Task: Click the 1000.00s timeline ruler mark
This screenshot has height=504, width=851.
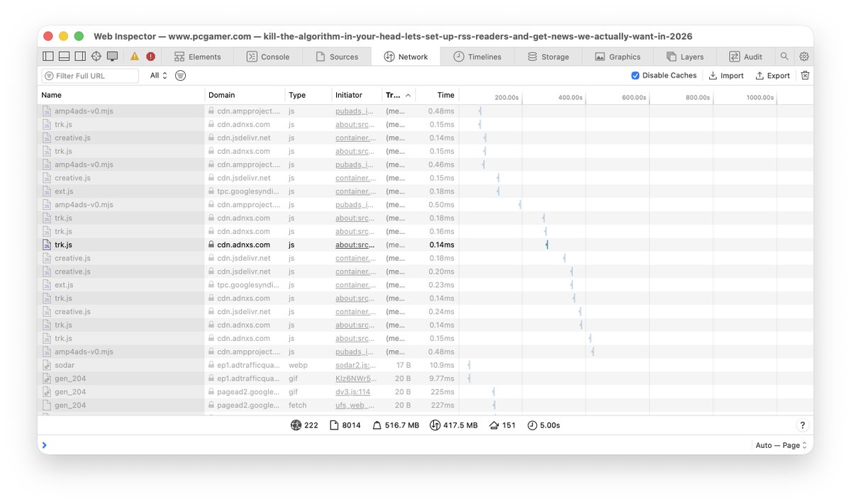Action: pos(760,97)
